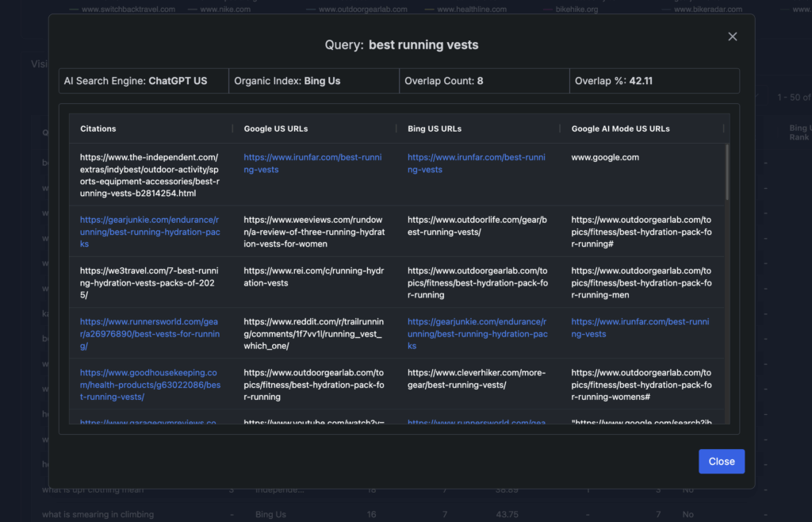The image size is (812, 522).
Task: Open the goodhousekeeping.com citation link
Action: pyautogui.click(x=150, y=385)
